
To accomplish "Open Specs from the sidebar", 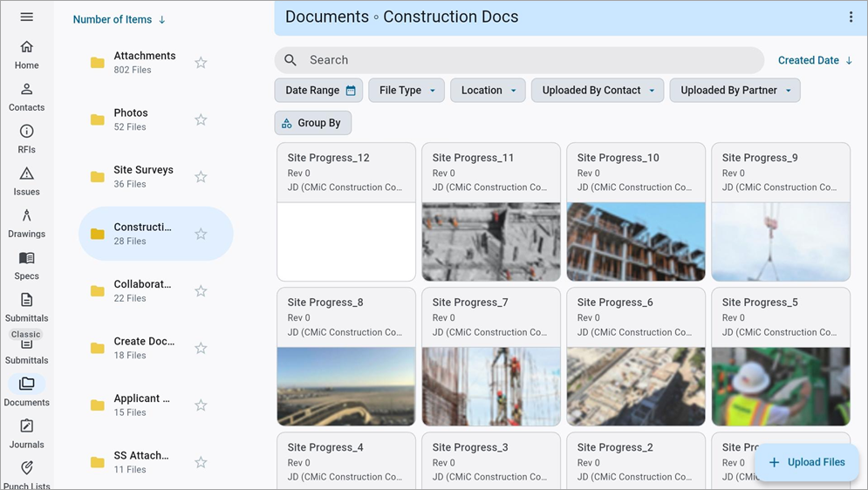I will click(x=26, y=265).
